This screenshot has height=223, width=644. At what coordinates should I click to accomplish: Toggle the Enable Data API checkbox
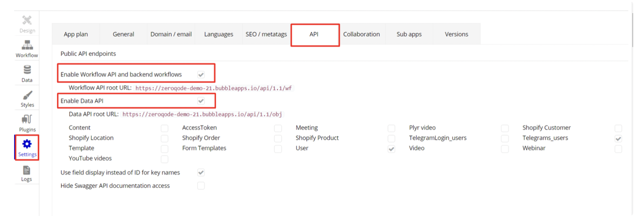click(201, 101)
